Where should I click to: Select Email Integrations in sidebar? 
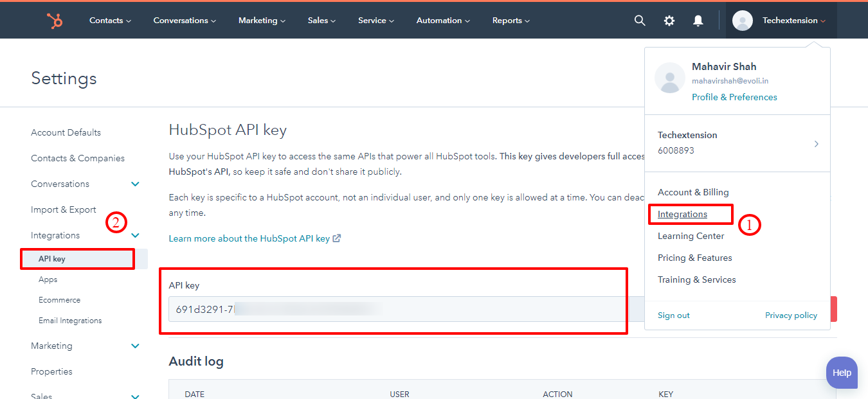[70, 321]
